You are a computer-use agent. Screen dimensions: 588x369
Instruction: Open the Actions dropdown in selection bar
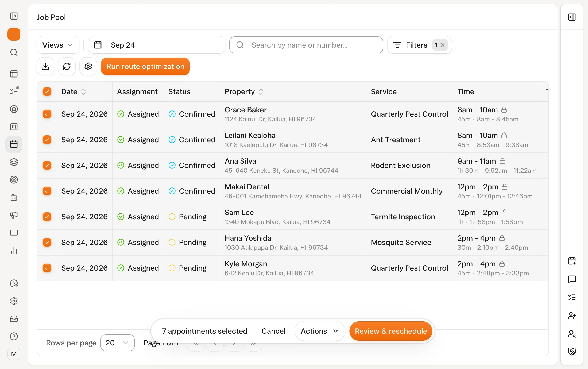[x=320, y=331]
